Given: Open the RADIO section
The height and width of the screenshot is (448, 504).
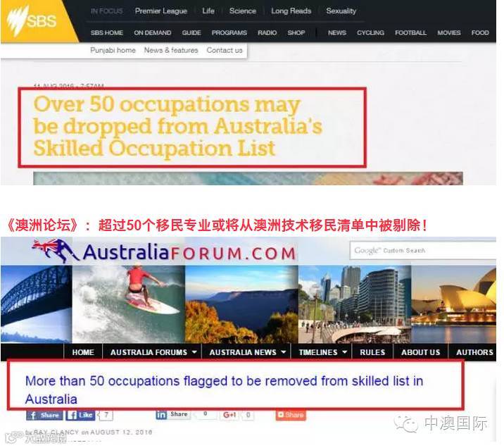Looking at the screenshot, I should pos(267,33).
